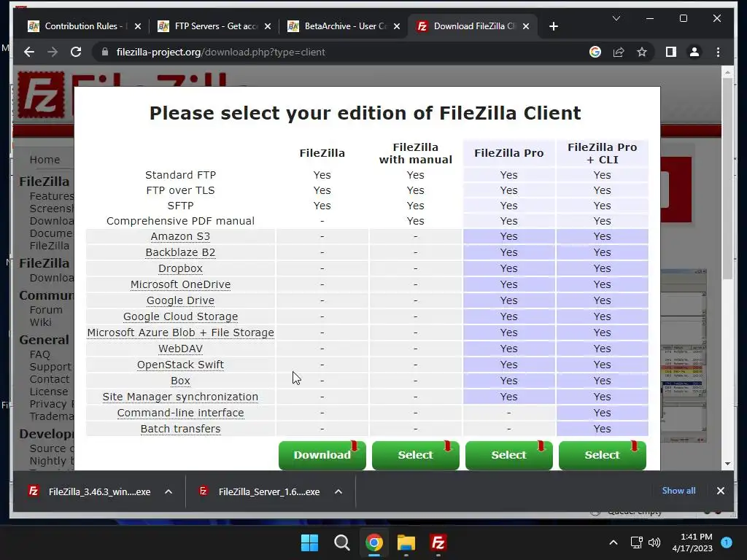Screen dimensions: 747x560
Task: Close the Contribution Rules tab
Action: point(138,26)
